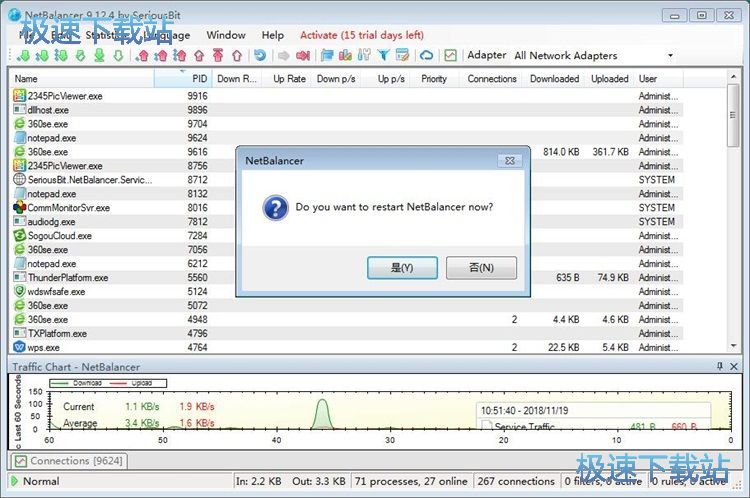Sort by the Down p/s column header
This screenshot has width=750, height=498.
click(336, 79)
